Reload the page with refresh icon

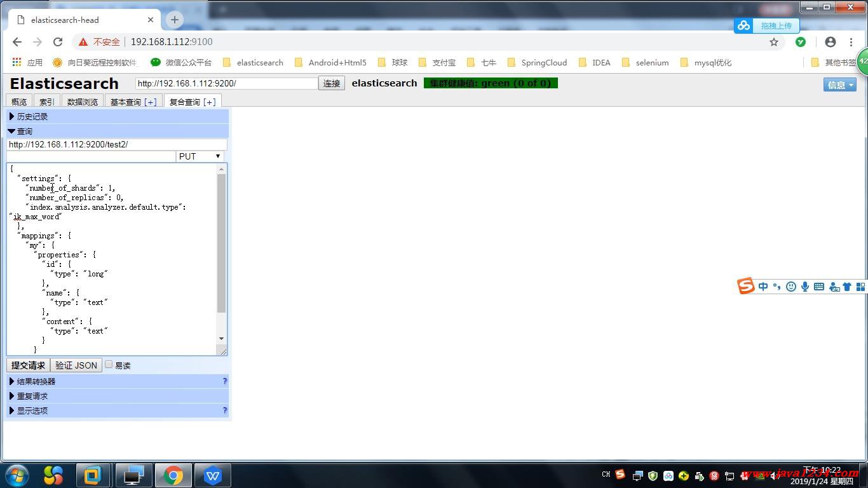pos(58,42)
